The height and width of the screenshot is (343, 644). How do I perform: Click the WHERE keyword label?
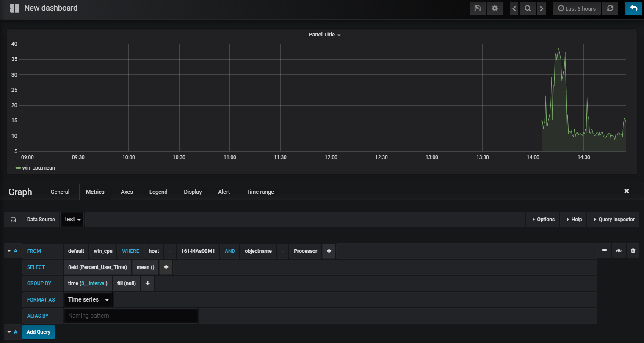point(130,251)
